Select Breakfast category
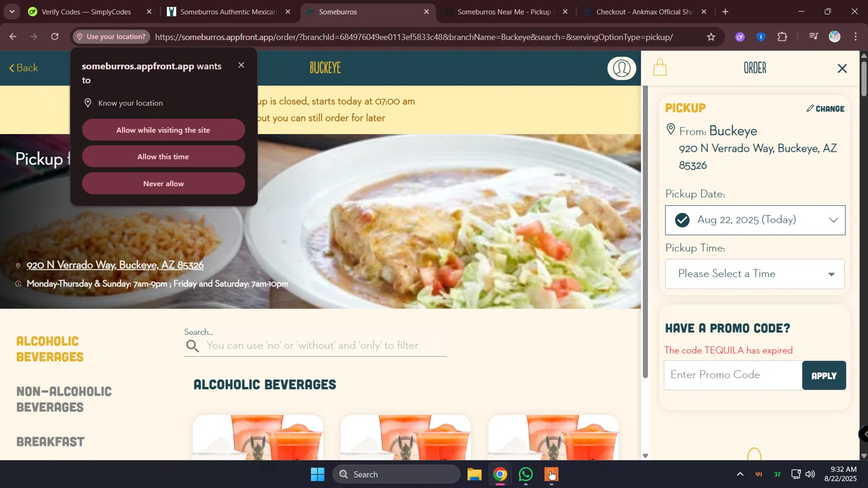Screen dimensions: 868x488 [50, 442]
